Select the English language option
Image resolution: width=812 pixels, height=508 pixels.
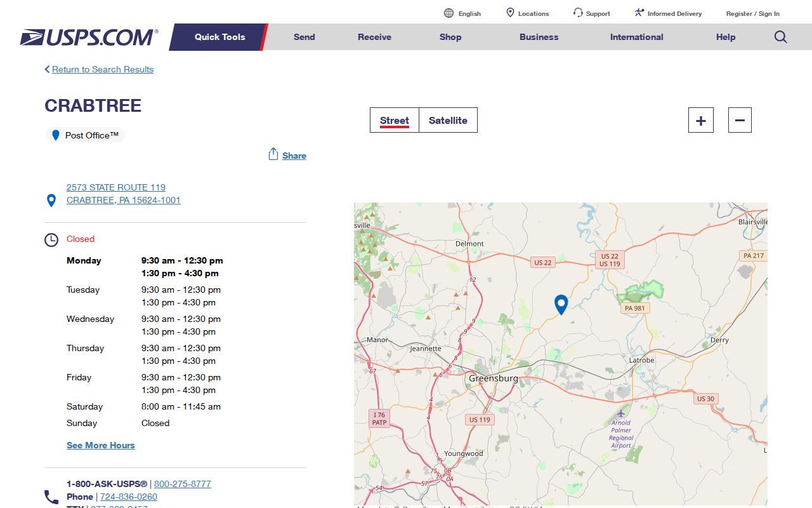click(x=469, y=13)
